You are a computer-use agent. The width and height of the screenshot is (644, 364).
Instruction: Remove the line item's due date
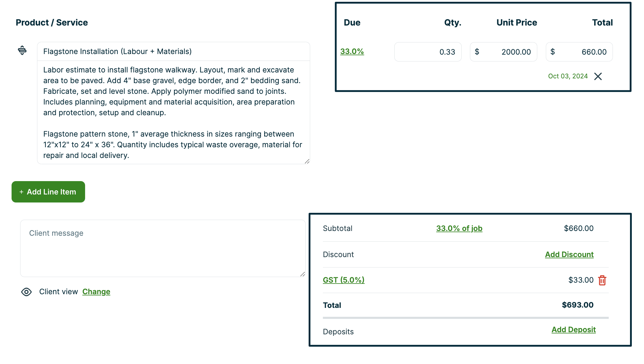click(x=598, y=76)
